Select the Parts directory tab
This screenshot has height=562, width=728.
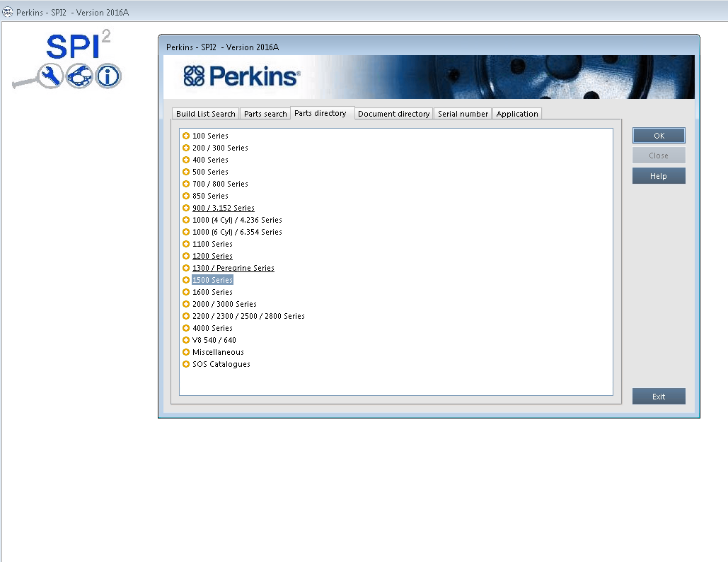point(320,113)
